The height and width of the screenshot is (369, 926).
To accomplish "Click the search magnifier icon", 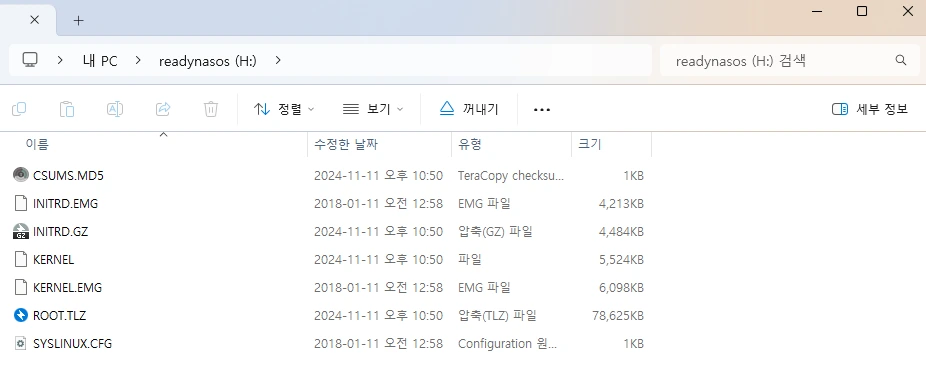I will pyautogui.click(x=901, y=60).
